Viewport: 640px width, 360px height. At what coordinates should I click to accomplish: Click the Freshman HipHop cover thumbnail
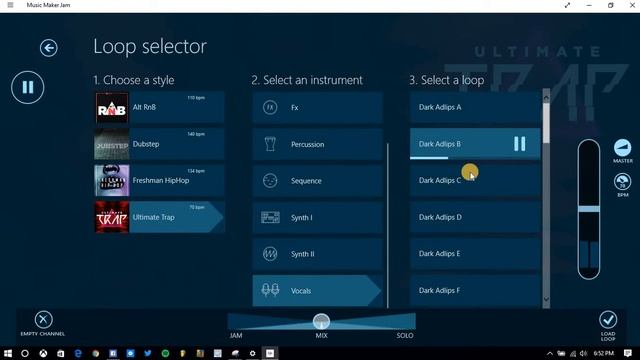coord(112,180)
